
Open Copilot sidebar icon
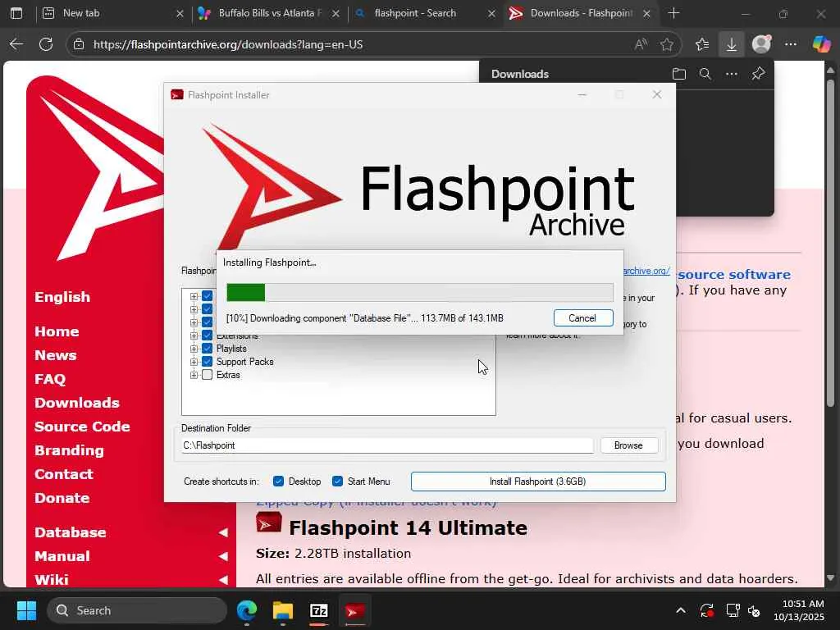[x=821, y=44]
